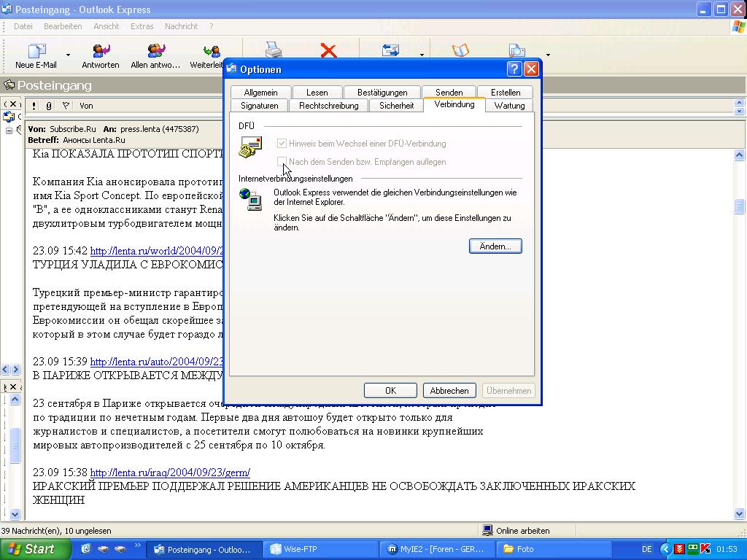The image size is (747, 560).
Task: Open the Bearbeiten menu
Action: [x=63, y=26]
